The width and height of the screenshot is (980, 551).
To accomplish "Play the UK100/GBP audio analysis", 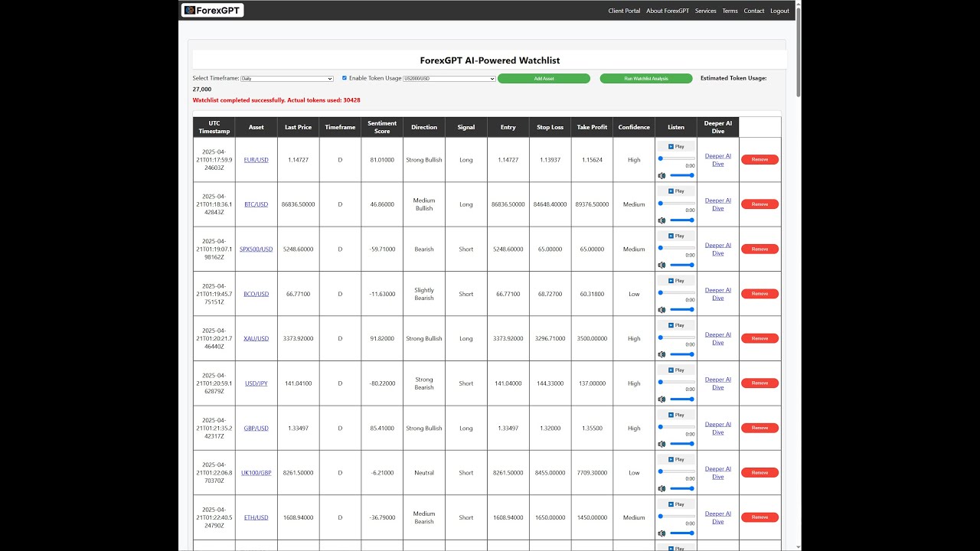I will click(x=676, y=460).
